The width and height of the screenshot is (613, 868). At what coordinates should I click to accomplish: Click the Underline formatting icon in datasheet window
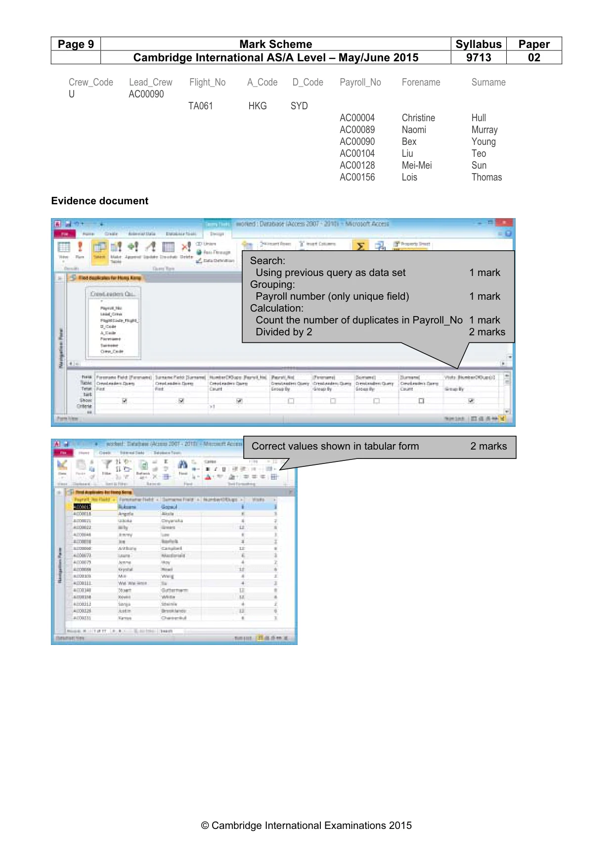pos(223,469)
